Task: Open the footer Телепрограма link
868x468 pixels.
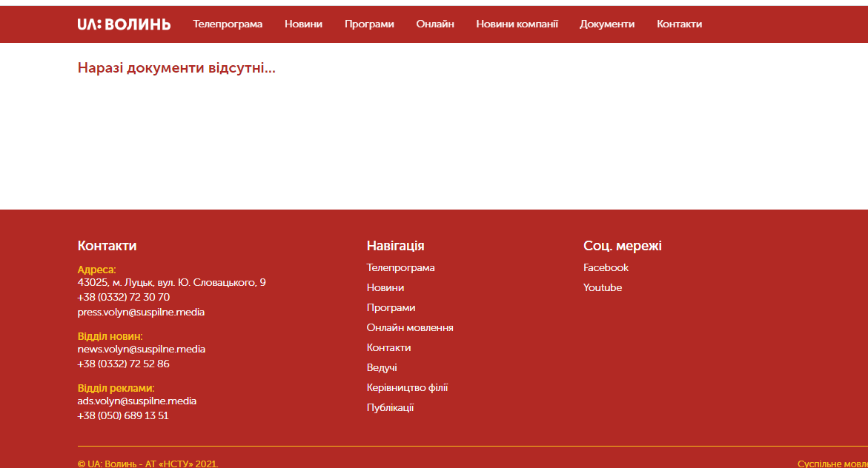Action: coord(400,267)
